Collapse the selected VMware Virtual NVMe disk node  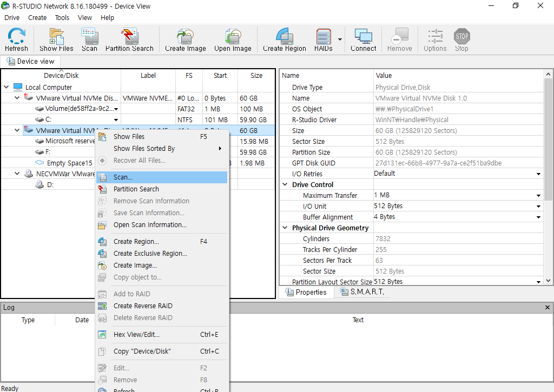pos(17,130)
